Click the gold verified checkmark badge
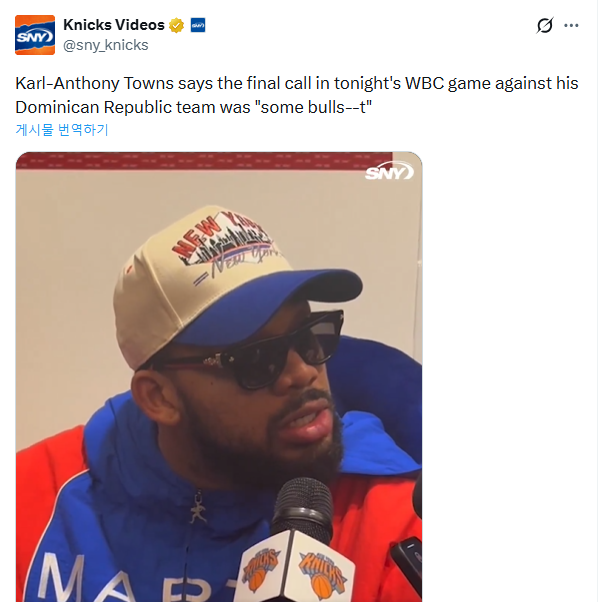This screenshot has width=599, height=602. point(176,25)
